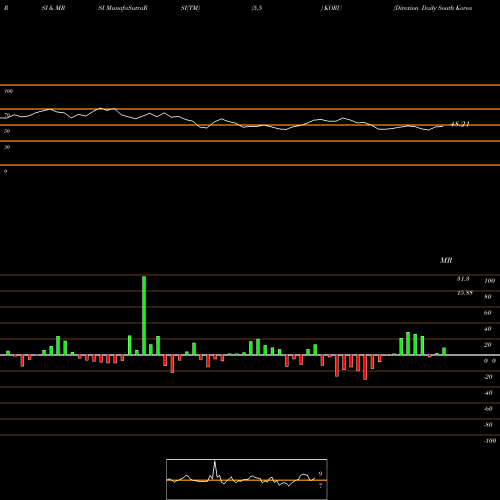500x500 pixels.
Task: Click the '9' label in mini chart
Action: pyautogui.click(x=320, y=474)
